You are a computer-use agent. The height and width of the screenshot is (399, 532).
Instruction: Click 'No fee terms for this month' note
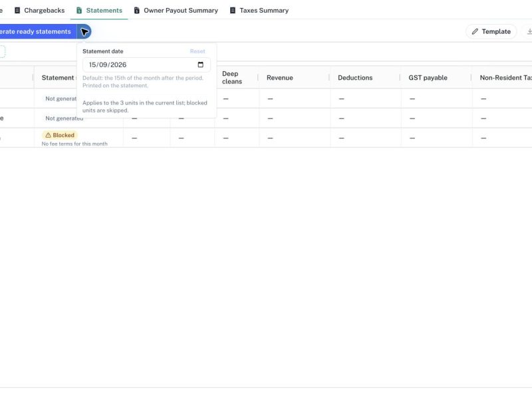pos(74,144)
